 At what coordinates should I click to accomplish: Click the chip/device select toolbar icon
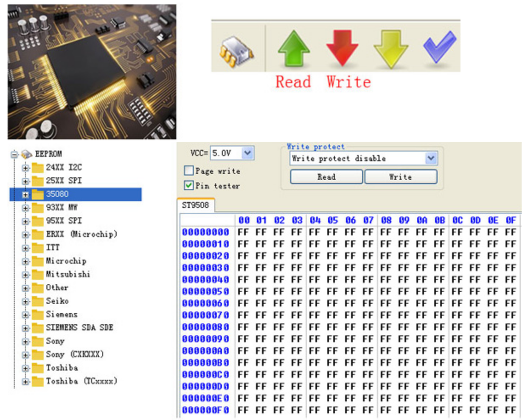(x=236, y=52)
